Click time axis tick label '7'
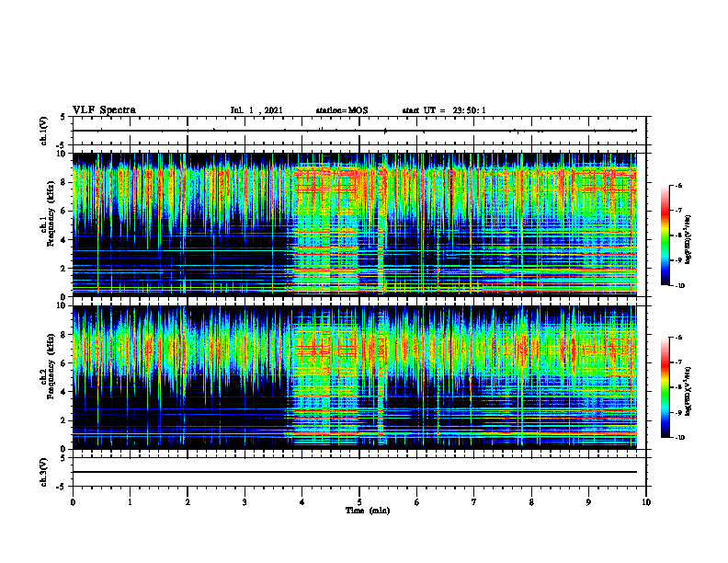Viewport: 728px width, 563px height. 474,502
